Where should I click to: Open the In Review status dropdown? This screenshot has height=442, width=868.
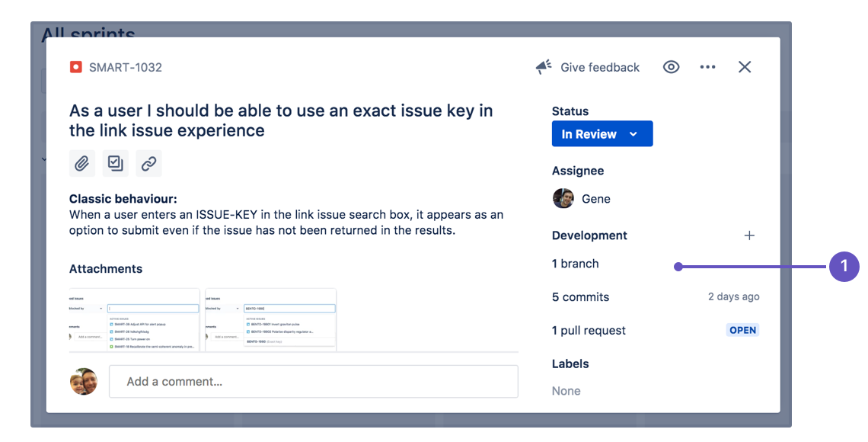click(602, 134)
